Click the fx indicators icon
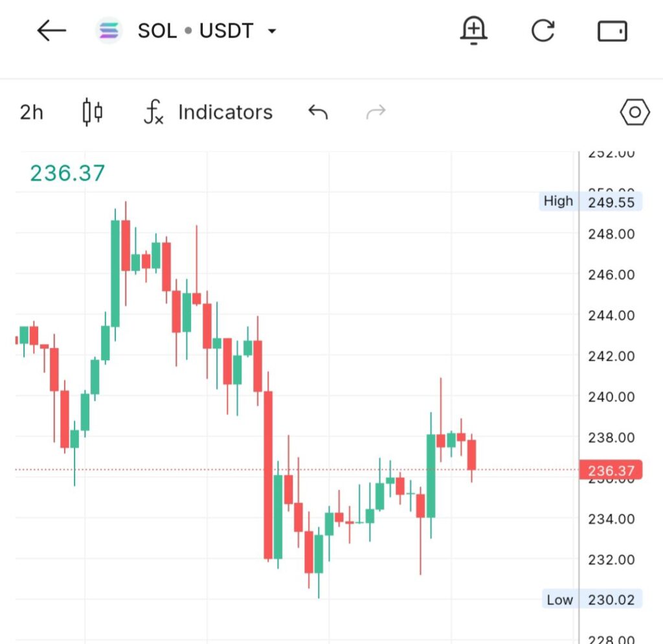The image size is (663, 644). coord(153,113)
